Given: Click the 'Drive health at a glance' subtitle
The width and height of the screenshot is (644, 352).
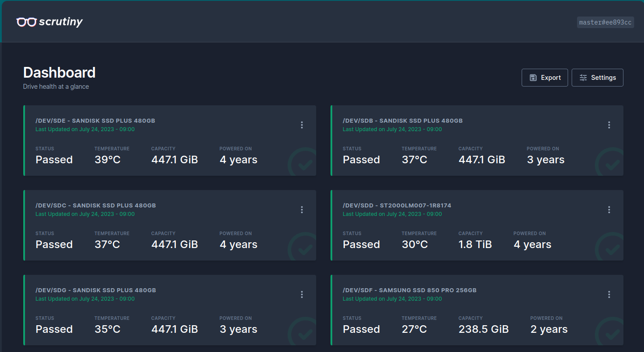Looking at the screenshot, I should pyautogui.click(x=56, y=87).
